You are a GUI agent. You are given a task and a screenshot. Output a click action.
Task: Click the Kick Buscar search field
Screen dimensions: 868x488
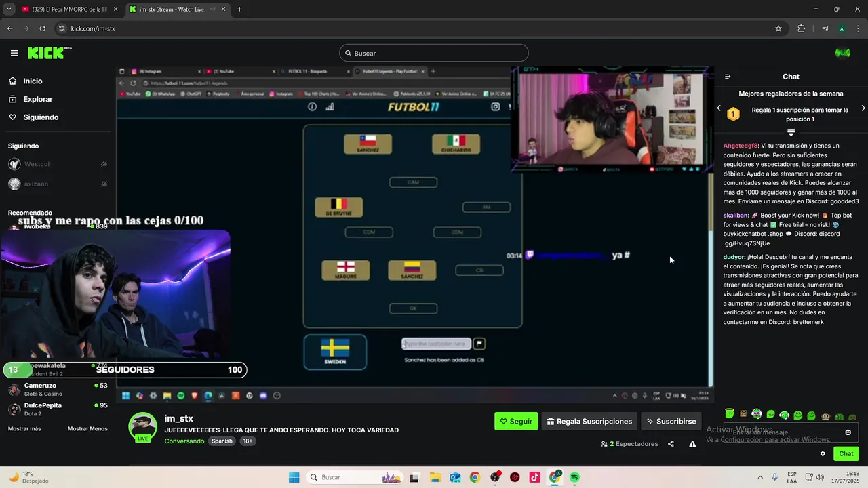coord(434,53)
